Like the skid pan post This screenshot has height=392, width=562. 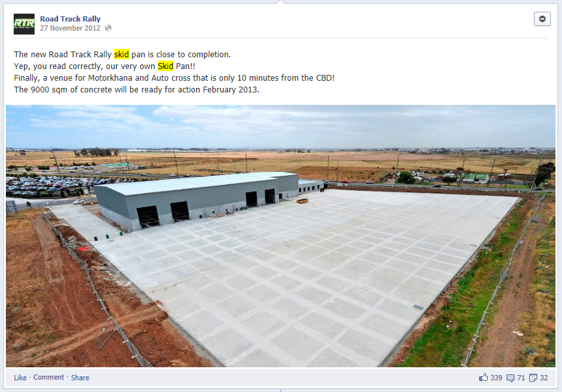point(20,377)
